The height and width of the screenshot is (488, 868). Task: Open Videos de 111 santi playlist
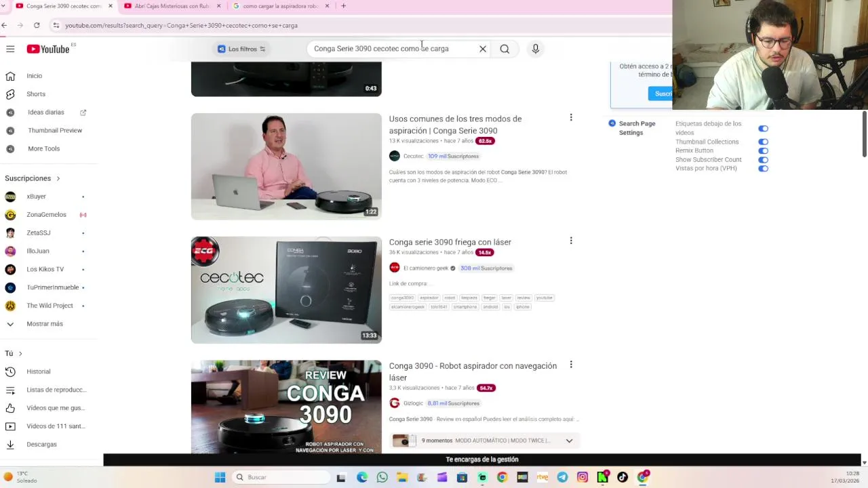click(56, 426)
